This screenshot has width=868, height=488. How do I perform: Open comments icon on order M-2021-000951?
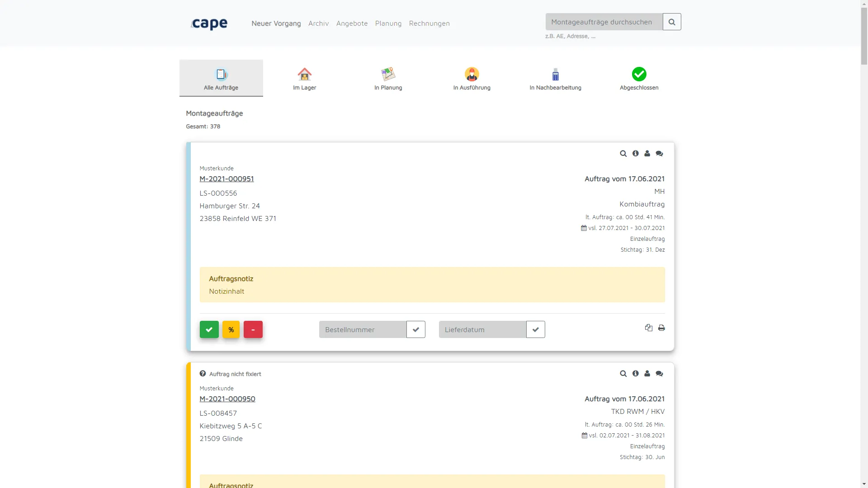click(659, 154)
